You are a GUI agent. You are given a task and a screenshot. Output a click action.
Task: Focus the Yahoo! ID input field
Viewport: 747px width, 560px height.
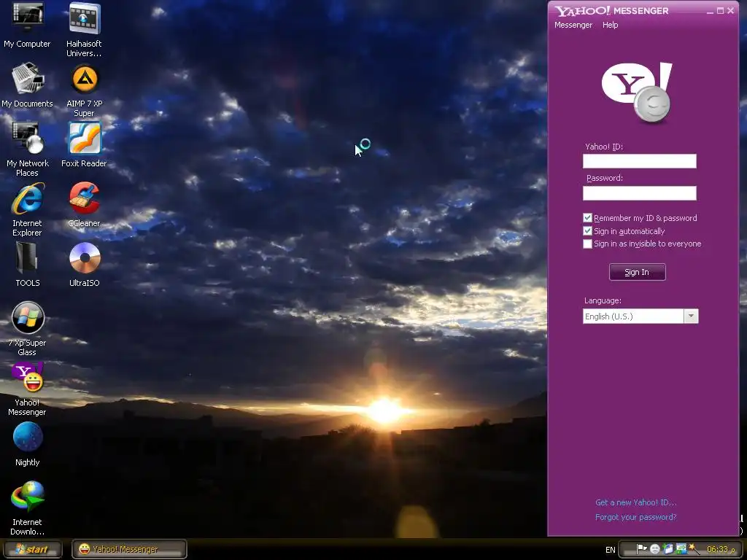coord(639,161)
